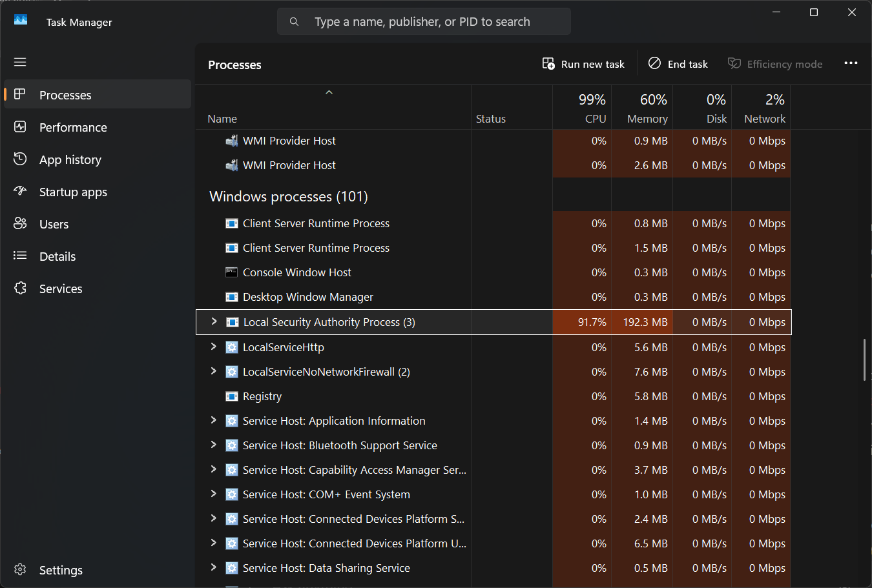The image size is (872, 588).
Task: Select the Console Window Host process icon
Action: point(231,272)
